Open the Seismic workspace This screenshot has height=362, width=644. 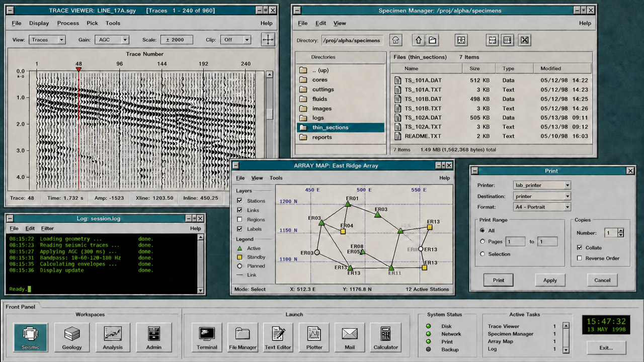point(31,337)
